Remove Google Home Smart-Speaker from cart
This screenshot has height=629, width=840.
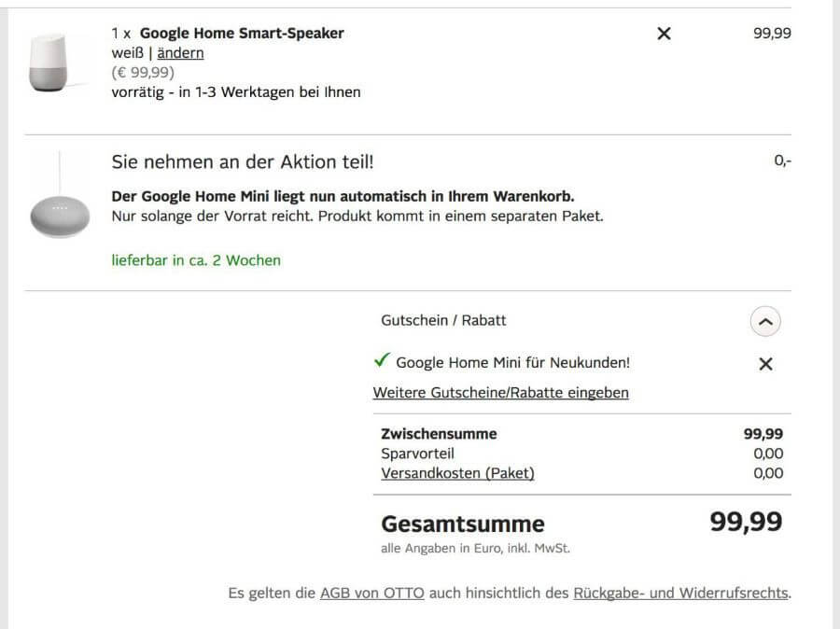point(664,34)
